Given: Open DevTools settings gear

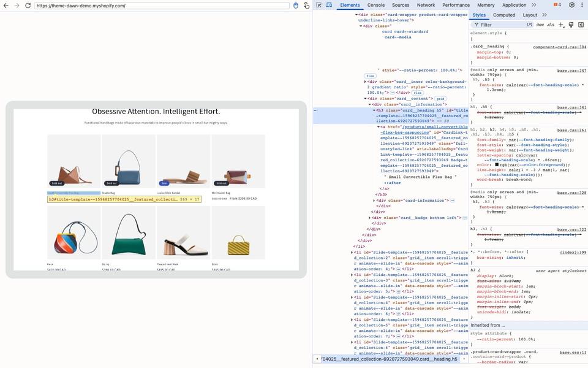Looking at the screenshot, I should pos(571,5).
